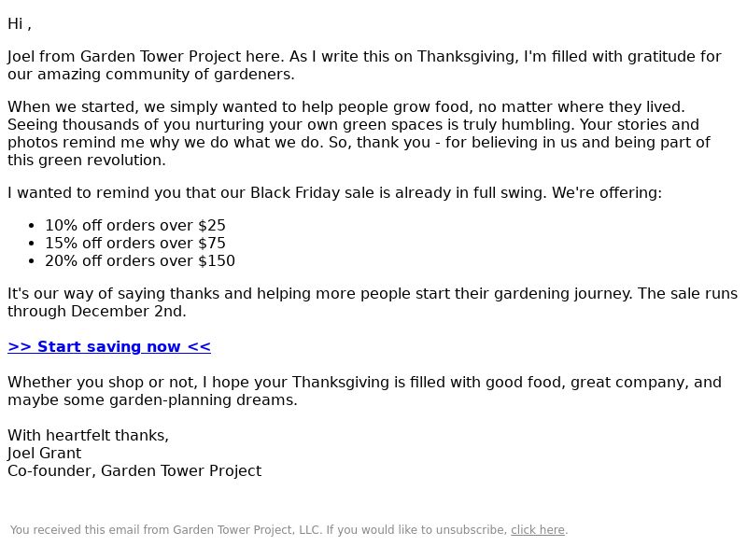The height and width of the screenshot is (560, 747).
Task: Click the bullet dot before '10% off'
Action: [x=34, y=226]
